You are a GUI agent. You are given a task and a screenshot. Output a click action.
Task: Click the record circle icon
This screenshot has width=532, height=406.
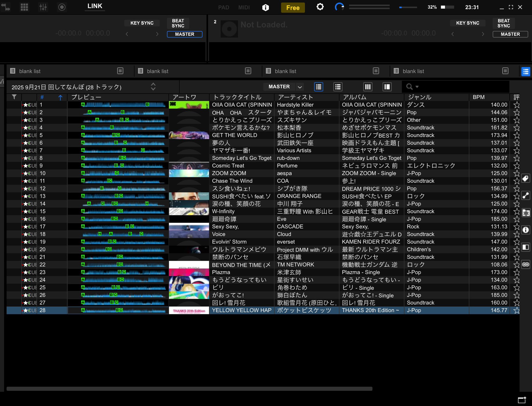pos(62,7)
